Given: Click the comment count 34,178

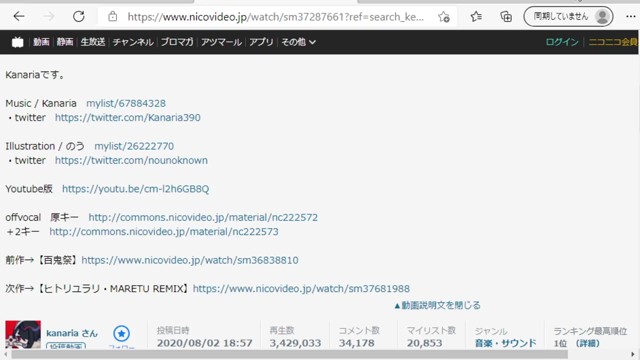Looking at the screenshot, I should coord(356,343).
